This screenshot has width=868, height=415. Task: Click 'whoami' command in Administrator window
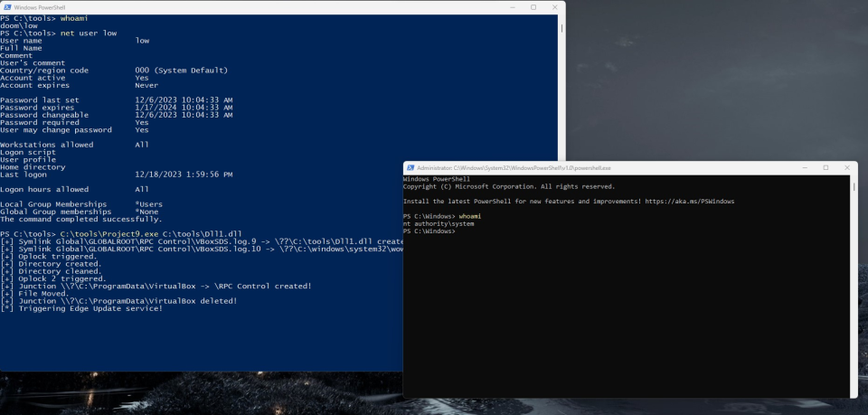470,216
